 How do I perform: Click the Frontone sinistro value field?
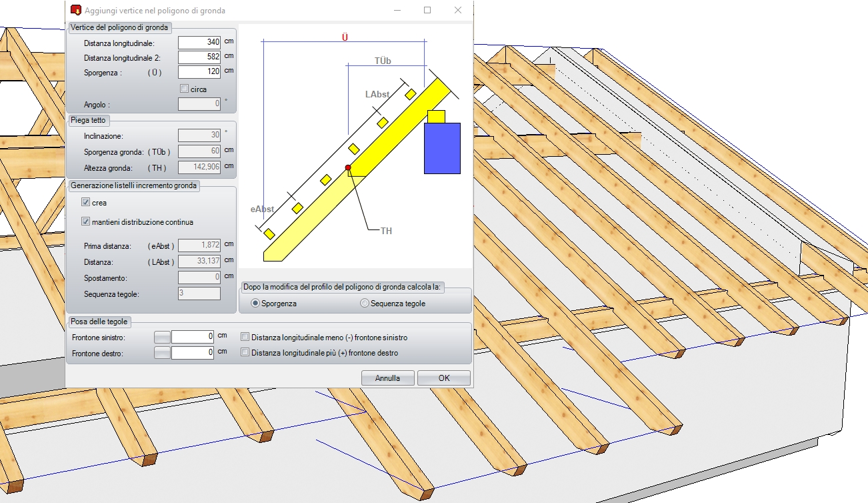[193, 337]
